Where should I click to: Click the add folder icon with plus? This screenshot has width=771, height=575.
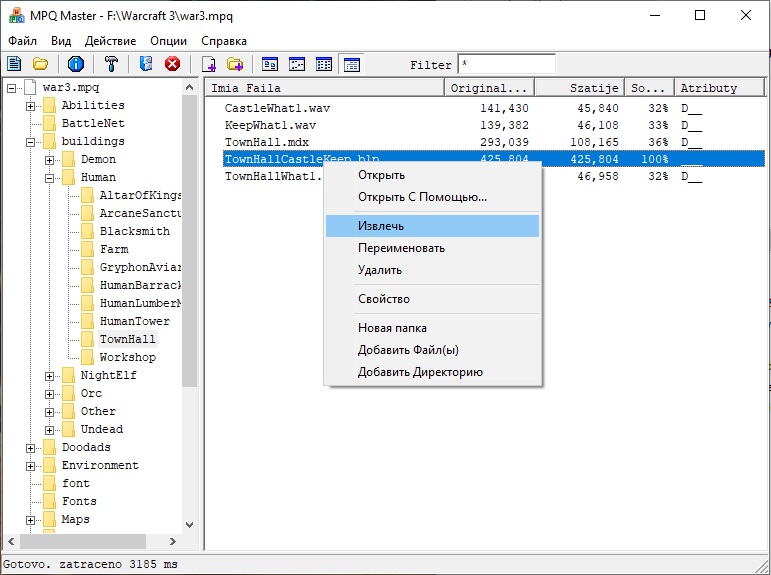pyautogui.click(x=235, y=64)
